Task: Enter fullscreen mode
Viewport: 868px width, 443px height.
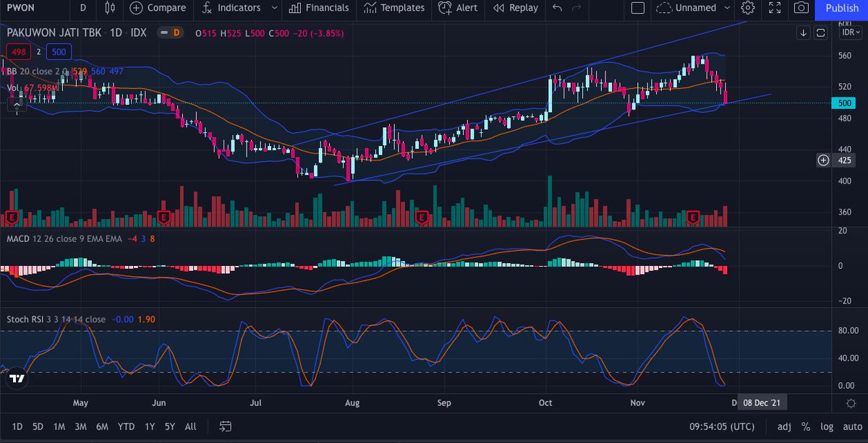Action: 775,8
